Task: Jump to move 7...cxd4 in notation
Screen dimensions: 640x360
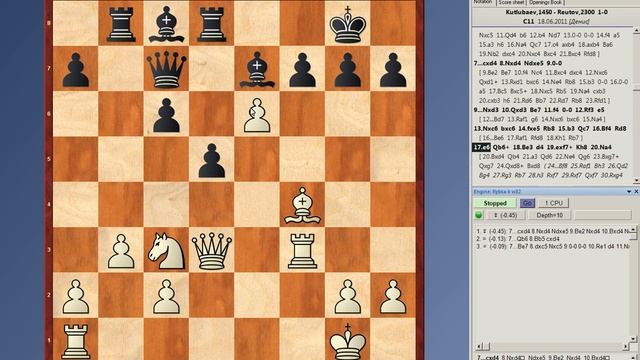Action: pos(485,63)
